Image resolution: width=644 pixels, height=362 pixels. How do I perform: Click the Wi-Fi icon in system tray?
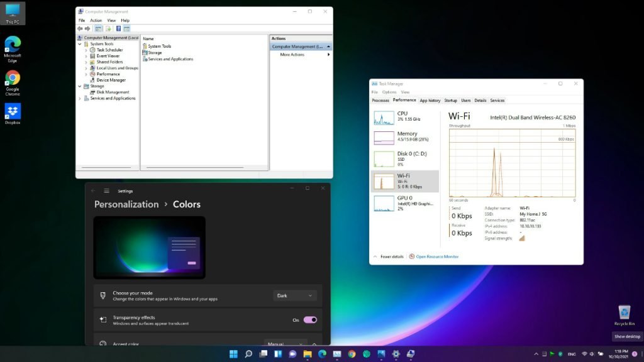point(584,354)
